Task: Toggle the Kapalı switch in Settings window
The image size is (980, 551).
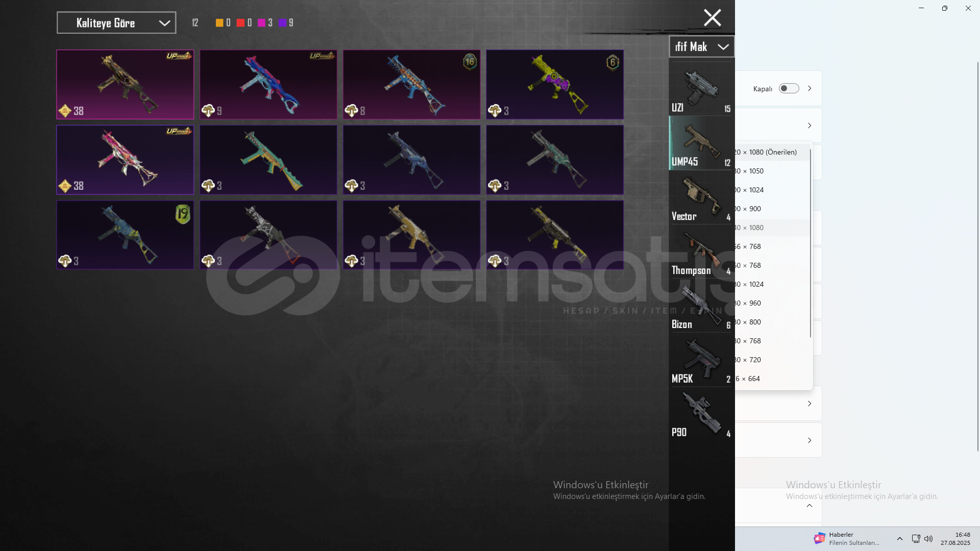Action: coord(789,89)
